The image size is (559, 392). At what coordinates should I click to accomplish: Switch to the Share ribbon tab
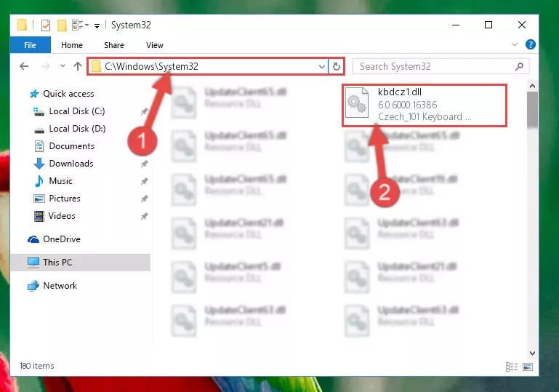(114, 45)
